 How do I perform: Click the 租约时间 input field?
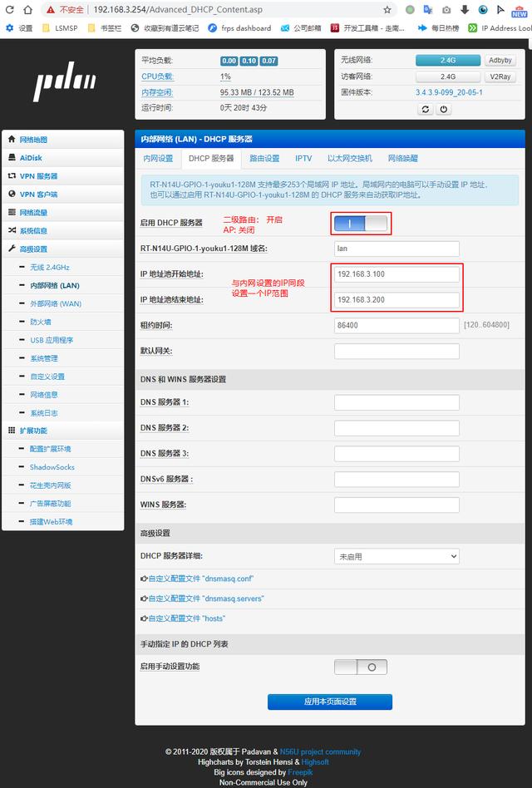(397, 326)
